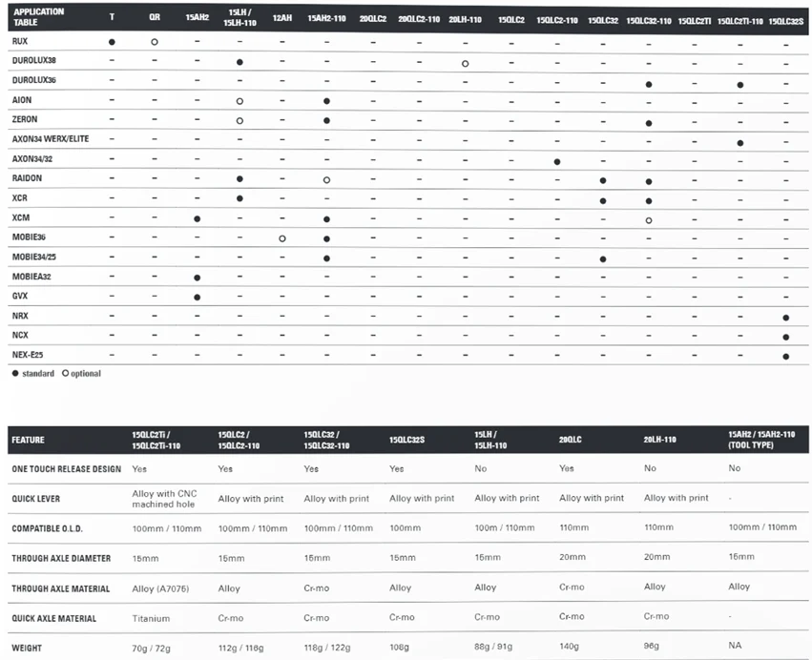
Task: Click the ZERON row label
Action: (26, 119)
